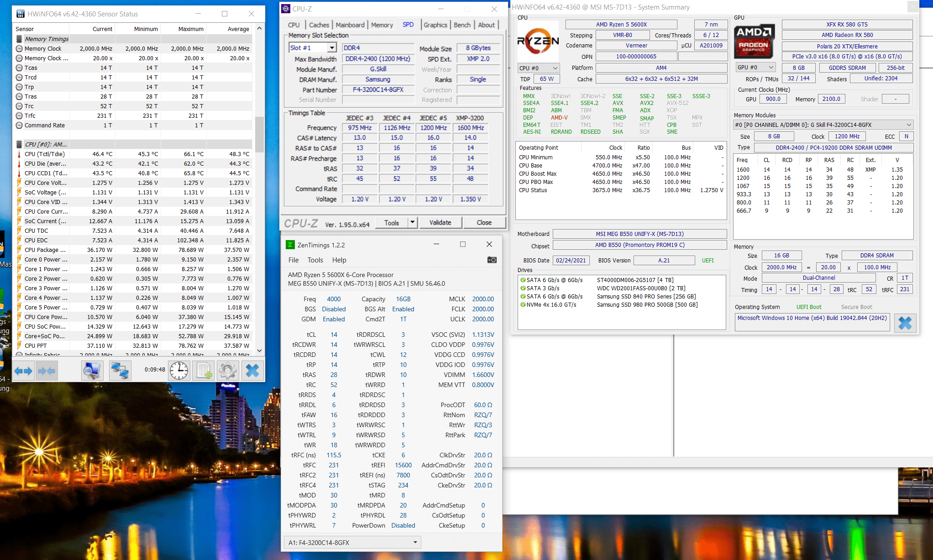Click the scroll-up arrow in sensor list
Screen dimensions: 933x560
(x=259, y=28)
